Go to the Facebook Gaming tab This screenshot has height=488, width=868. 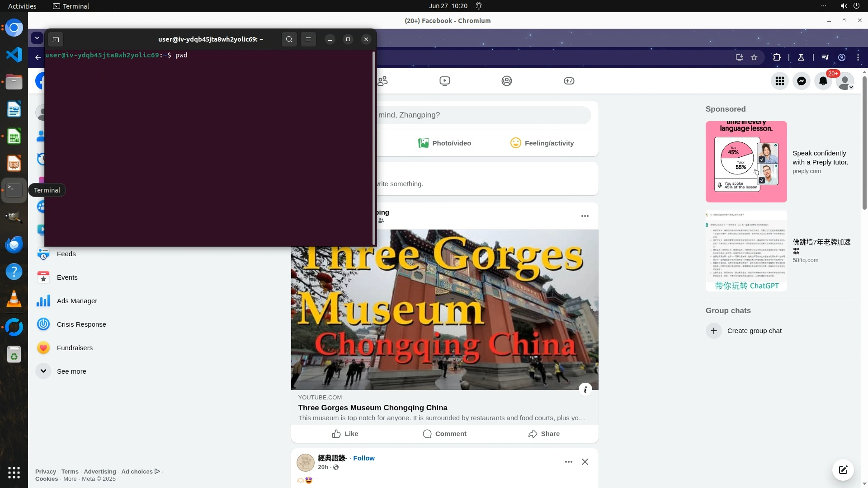(x=569, y=81)
